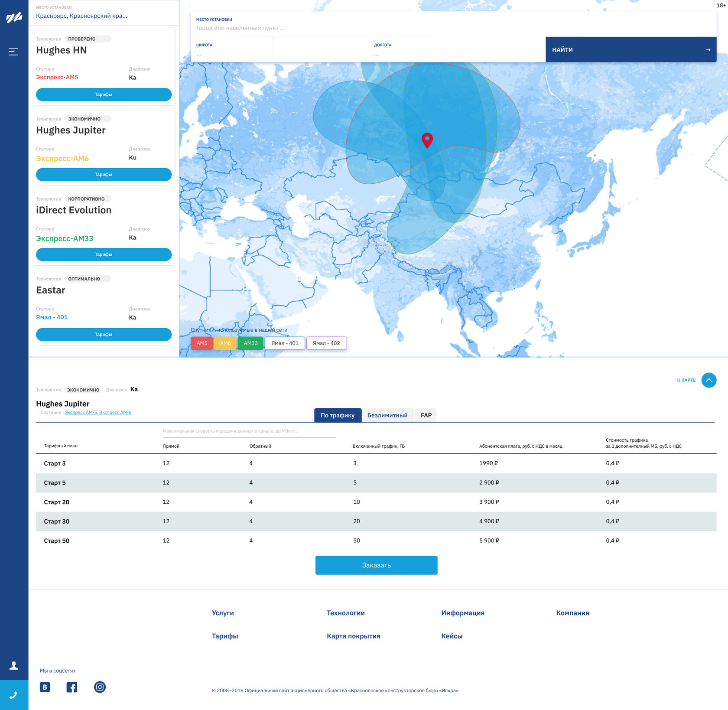Open the Кейсы footer link
Screen dimensions: 728x710
452,636
